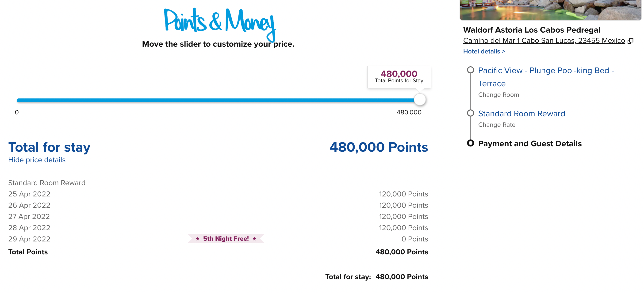This screenshot has height=293, width=644.
Task: Click the 5th Night Free banner
Action: [x=226, y=239]
